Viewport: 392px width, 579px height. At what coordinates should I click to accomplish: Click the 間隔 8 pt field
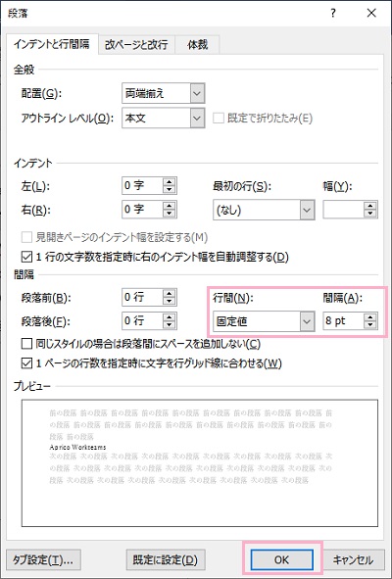click(x=343, y=321)
